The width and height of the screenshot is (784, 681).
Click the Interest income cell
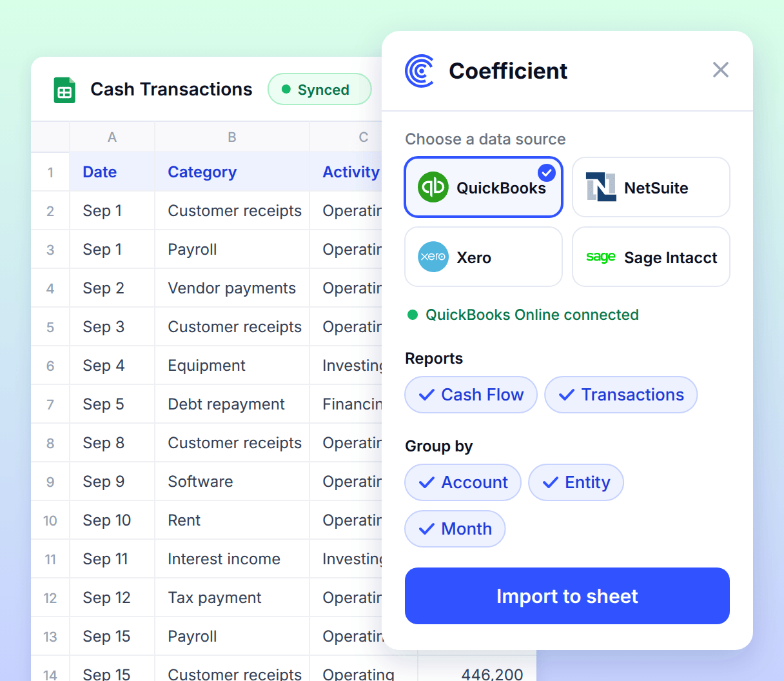tap(232, 558)
